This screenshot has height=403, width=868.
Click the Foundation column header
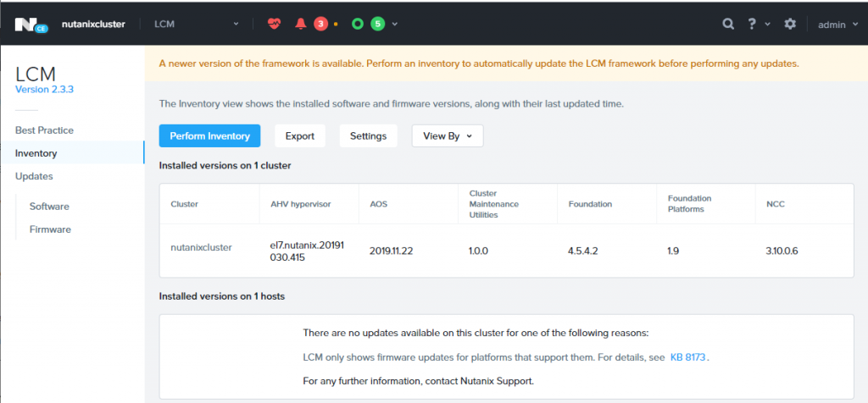(590, 204)
